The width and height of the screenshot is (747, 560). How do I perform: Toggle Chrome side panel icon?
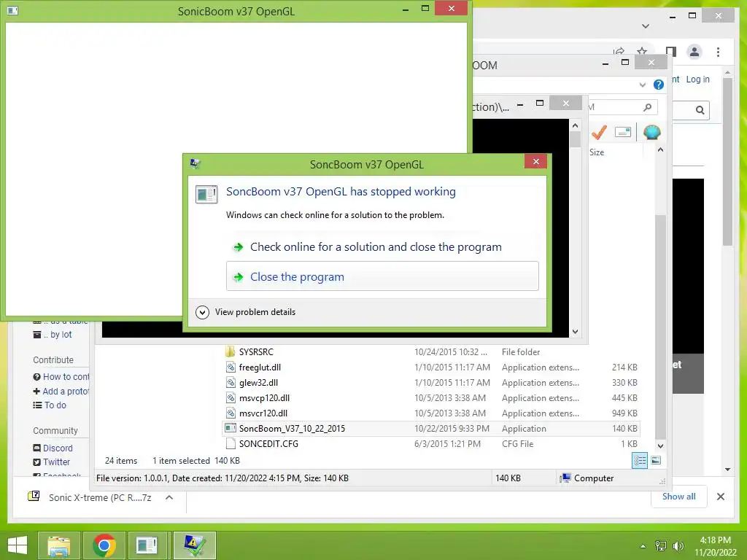(671, 52)
